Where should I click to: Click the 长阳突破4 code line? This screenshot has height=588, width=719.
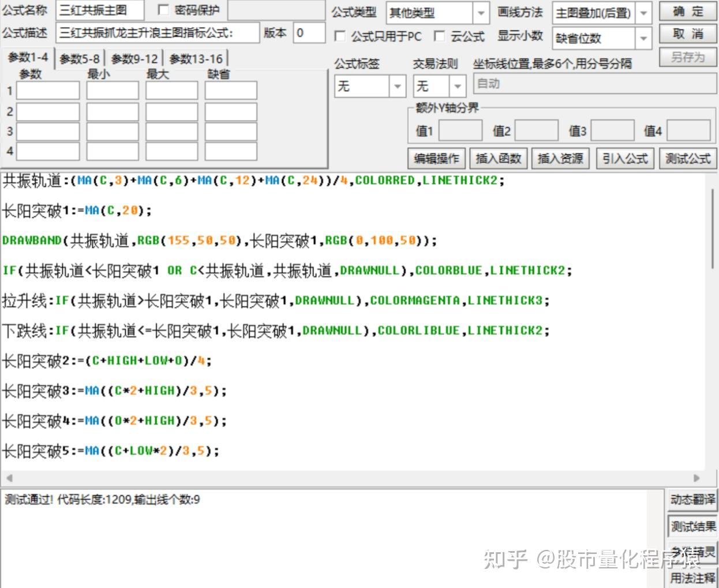coord(115,421)
